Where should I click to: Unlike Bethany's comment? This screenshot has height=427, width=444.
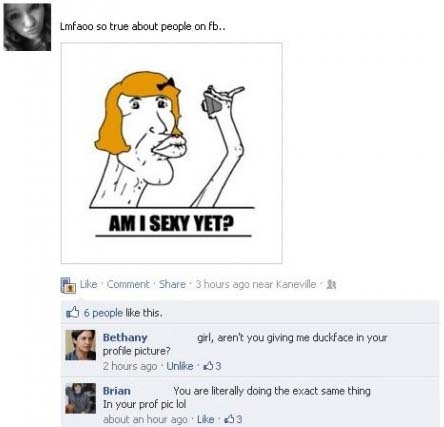(x=180, y=366)
